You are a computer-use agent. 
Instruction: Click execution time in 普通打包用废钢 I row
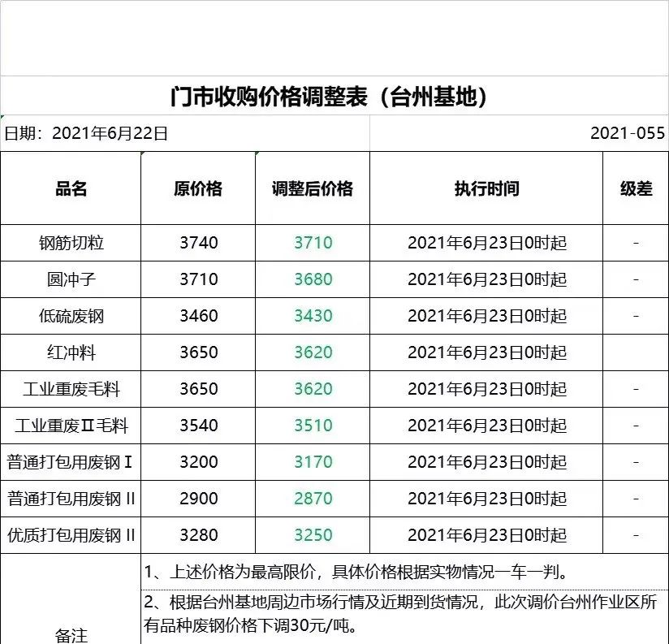[x=487, y=462]
